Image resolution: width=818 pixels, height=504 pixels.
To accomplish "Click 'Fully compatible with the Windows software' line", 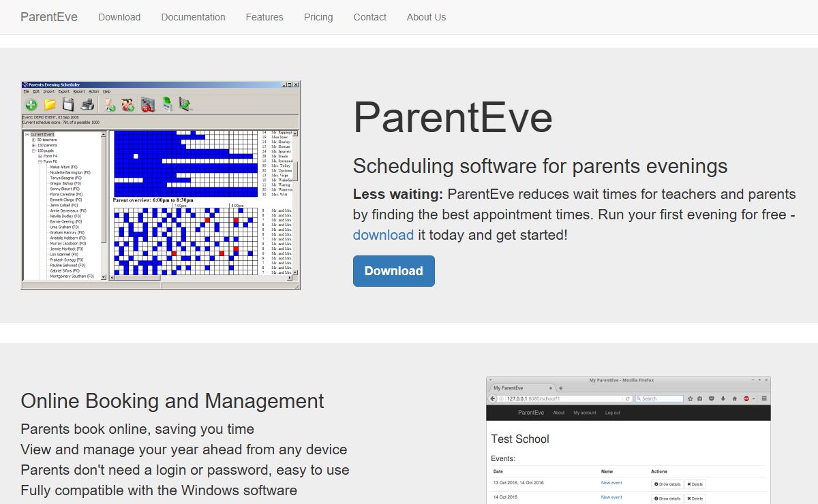I will click(159, 490).
